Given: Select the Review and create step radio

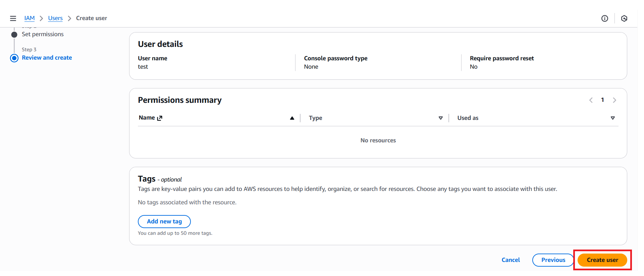Looking at the screenshot, I should tap(14, 58).
